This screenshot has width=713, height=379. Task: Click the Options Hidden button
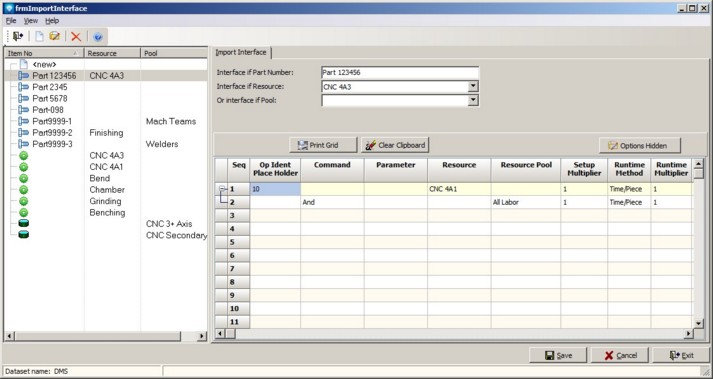(640, 146)
